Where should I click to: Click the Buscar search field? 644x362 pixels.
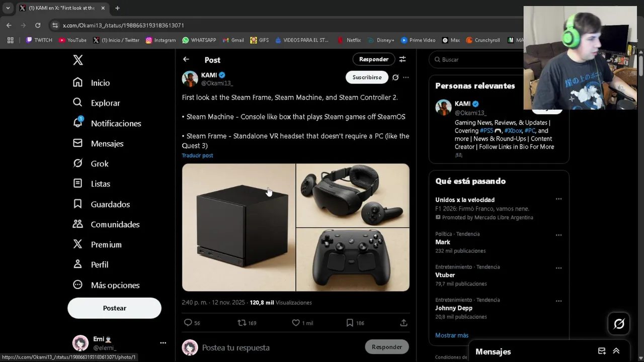[x=478, y=59]
